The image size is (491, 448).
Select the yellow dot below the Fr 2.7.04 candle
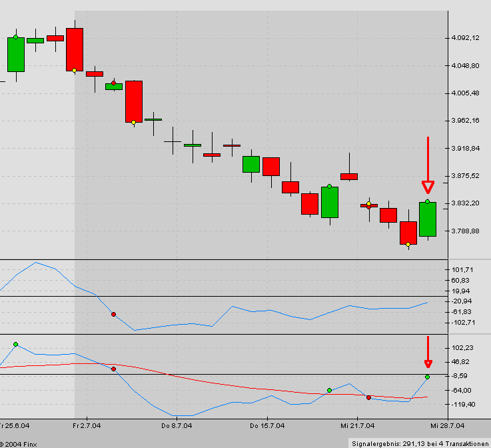(x=74, y=70)
